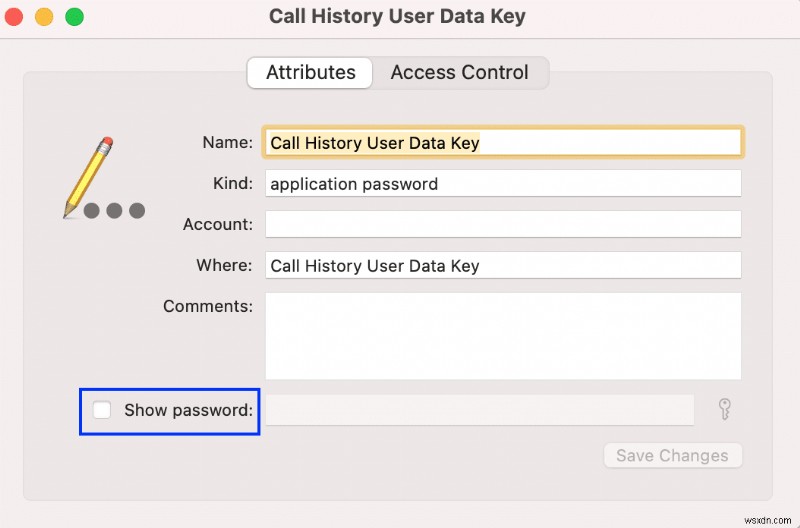Click the hidden password value field
Image resolution: width=800 pixels, height=528 pixels.
479,410
